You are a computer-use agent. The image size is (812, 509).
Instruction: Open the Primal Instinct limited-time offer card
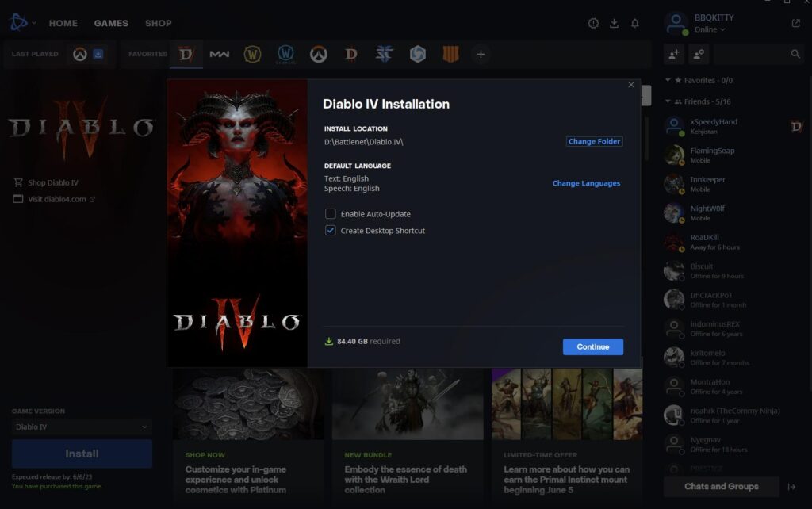tap(567, 435)
